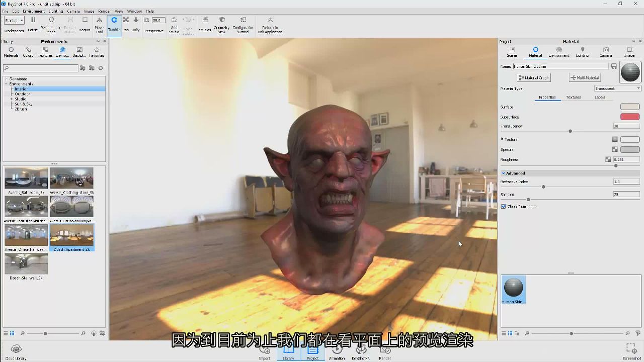Activate the Region render tool
Image resolution: width=644 pixels, height=362 pixels.
[x=85, y=24]
